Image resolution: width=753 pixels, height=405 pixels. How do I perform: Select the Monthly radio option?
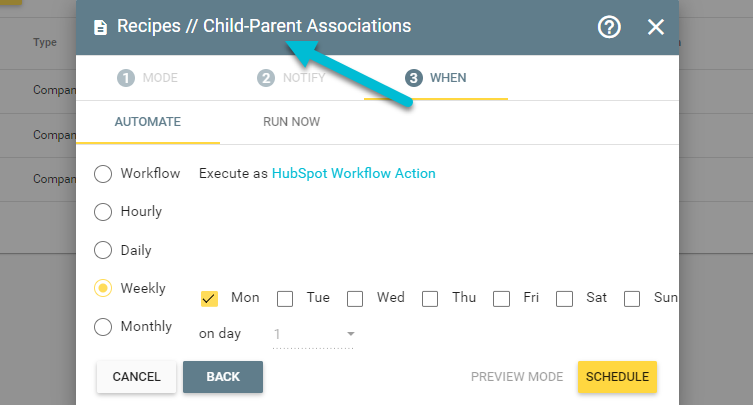[x=103, y=327]
